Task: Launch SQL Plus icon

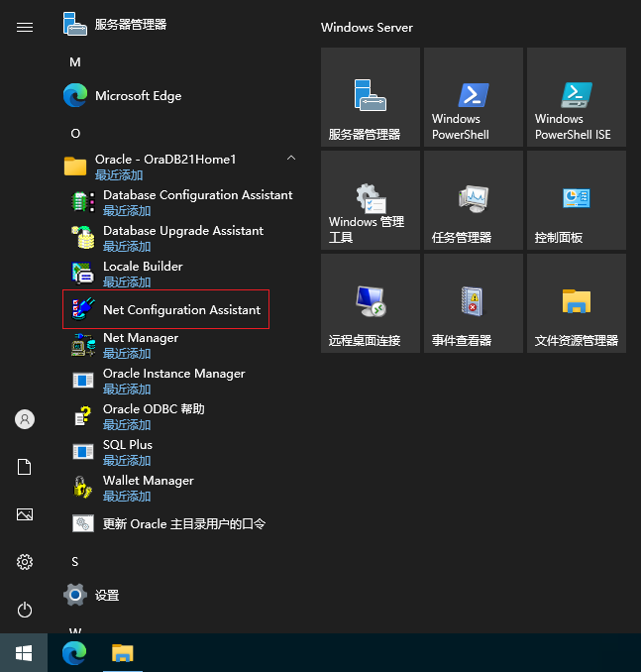Action: [x=82, y=452]
